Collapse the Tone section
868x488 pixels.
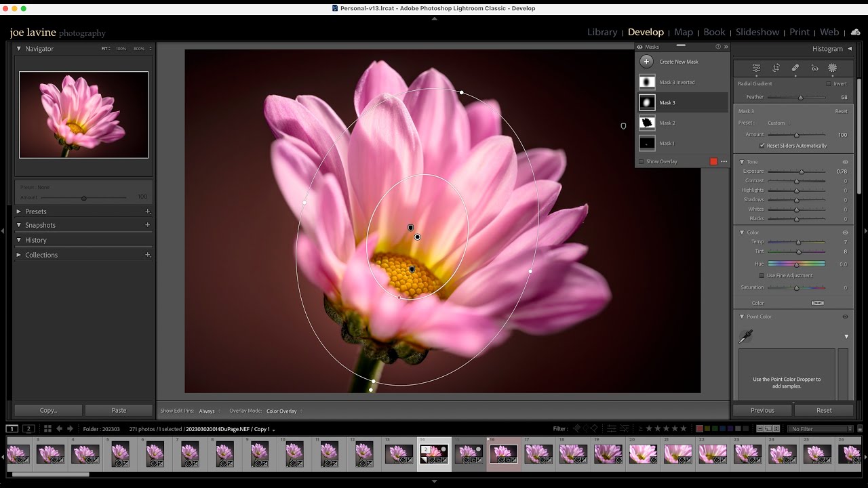[x=741, y=162]
